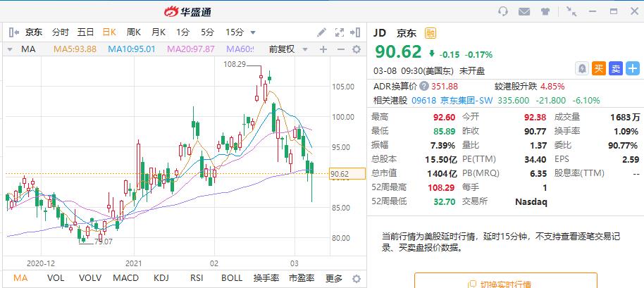Switch to 周K weekly chart tab

pos(134,32)
